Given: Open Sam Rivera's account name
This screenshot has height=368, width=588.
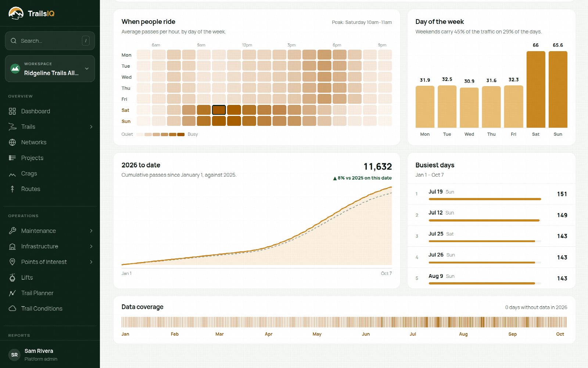Looking at the screenshot, I should pyautogui.click(x=39, y=351).
